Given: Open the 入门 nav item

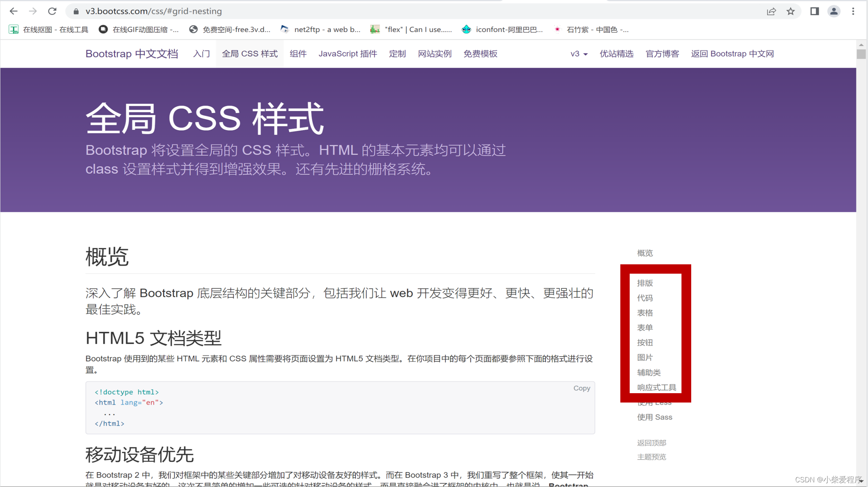Looking at the screenshot, I should tap(201, 54).
